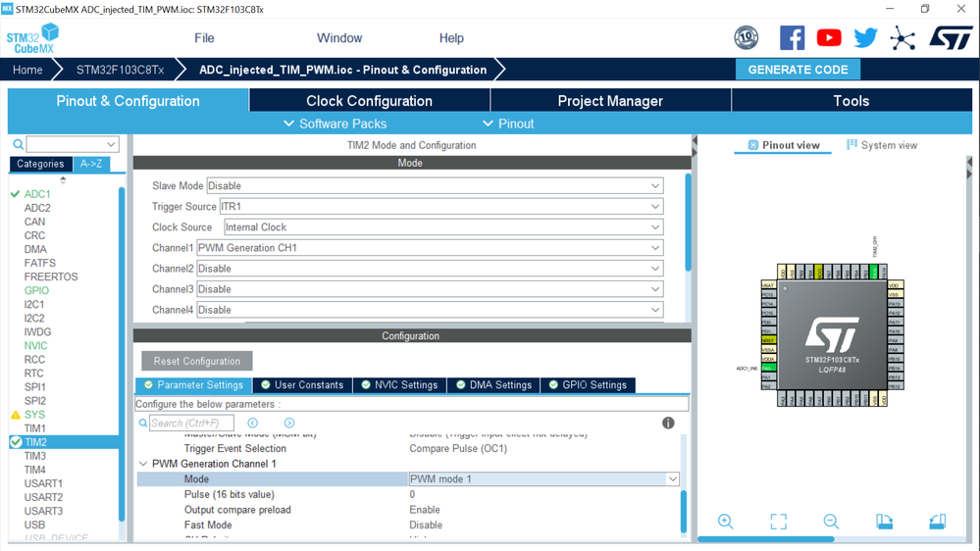Switch to A->Z sorting
The height and width of the screenshot is (551, 980).
[x=91, y=164]
